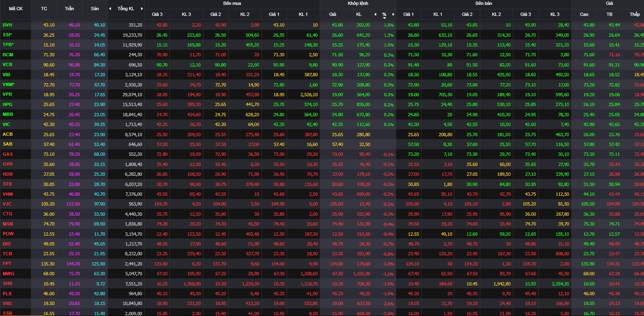644x316 pixels.
Task: Click the sort caret under the % header
Action: coord(384,18)
